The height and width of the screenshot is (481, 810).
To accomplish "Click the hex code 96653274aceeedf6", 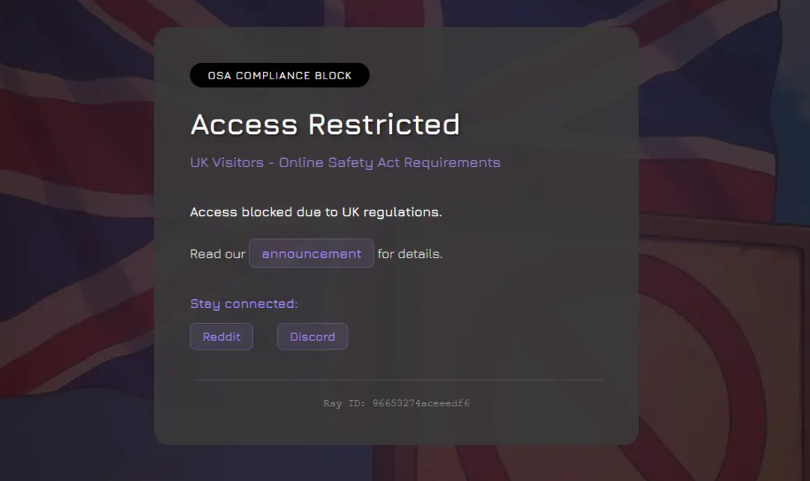I will [421, 404].
